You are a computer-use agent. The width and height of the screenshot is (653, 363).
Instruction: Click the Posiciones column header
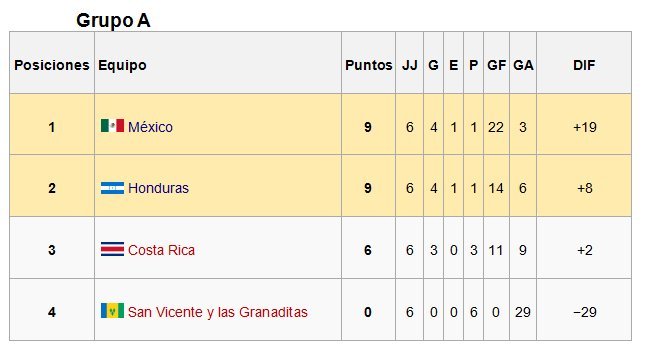click(52, 65)
